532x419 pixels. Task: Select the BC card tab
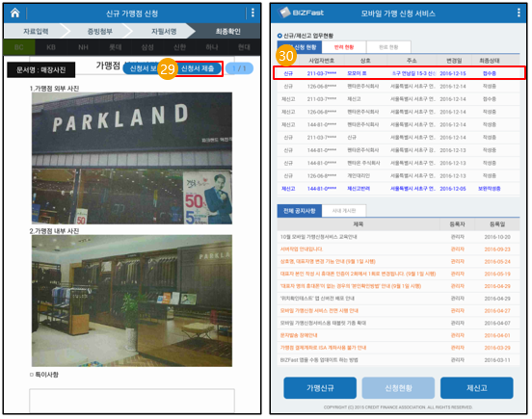click(x=19, y=47)
